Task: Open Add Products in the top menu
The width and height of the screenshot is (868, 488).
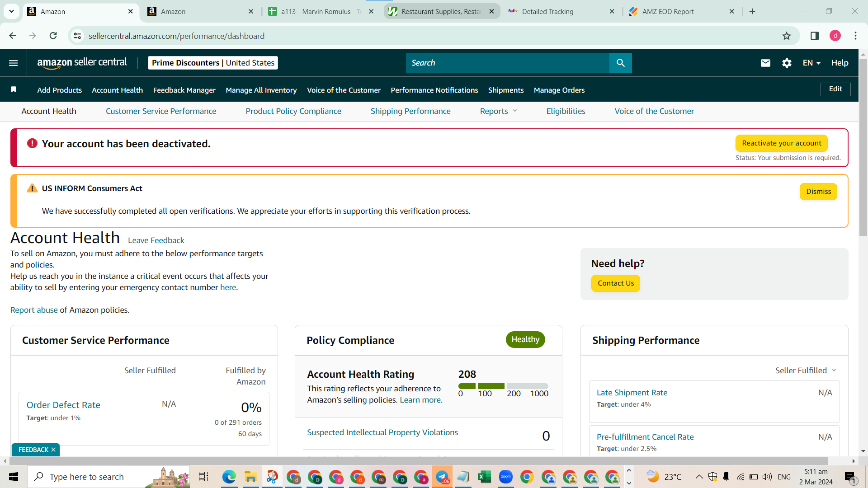Action: [59, 90]
